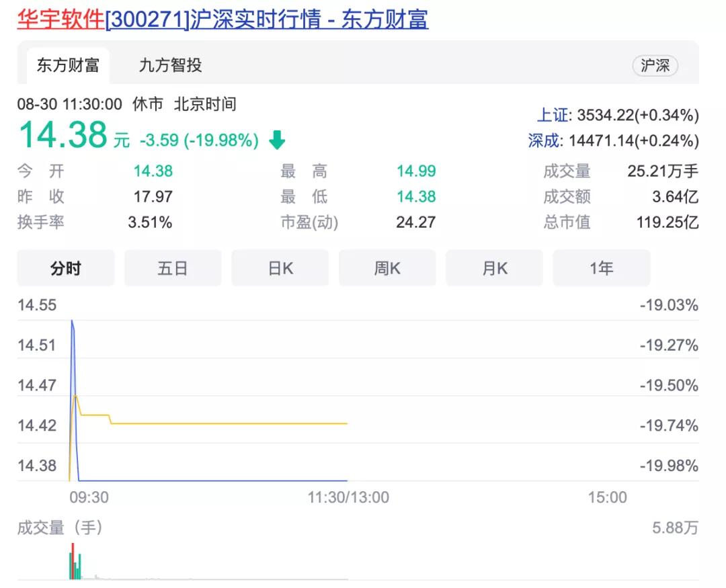This screenshot has height=588, width=726.
Task: Click the -19.27% percentage axis label
Action: pyautogui.click(x=669, y=345)
